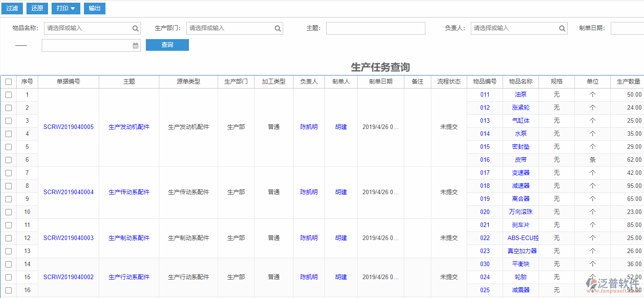Check the checkbox for row 1
644x298 pixels.
point(9,95)
